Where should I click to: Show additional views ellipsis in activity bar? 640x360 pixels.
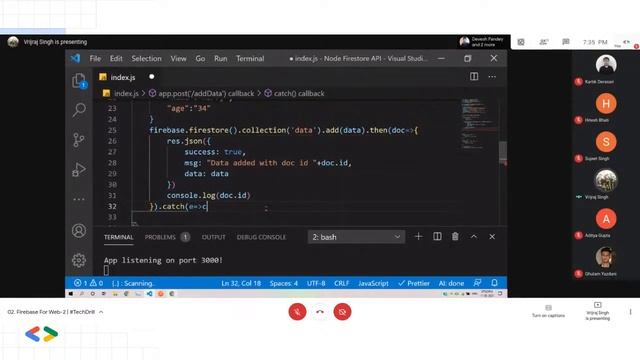[x=79, y=199]
